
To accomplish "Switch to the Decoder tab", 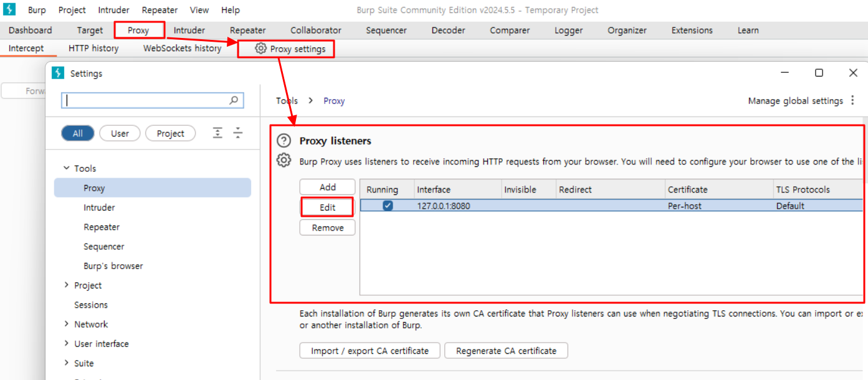I will click(448, 30).
